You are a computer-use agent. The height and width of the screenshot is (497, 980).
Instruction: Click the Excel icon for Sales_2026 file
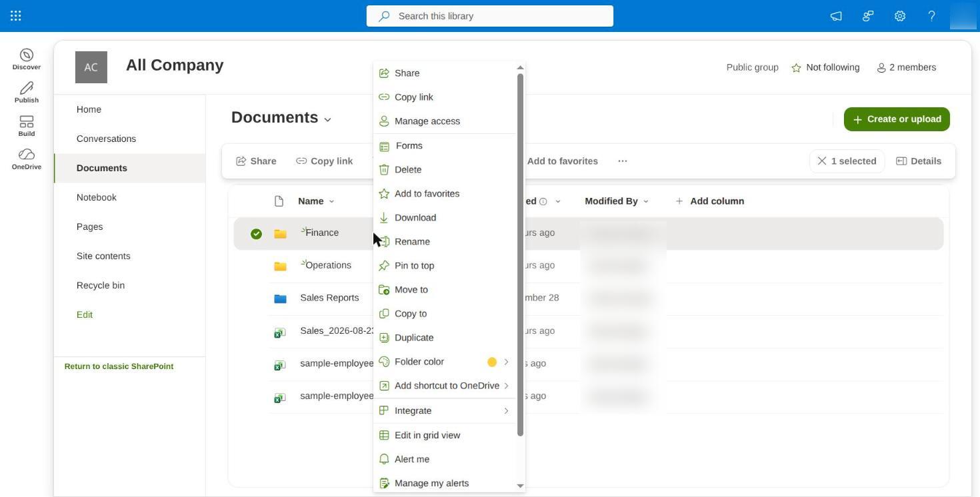(280, 332)
